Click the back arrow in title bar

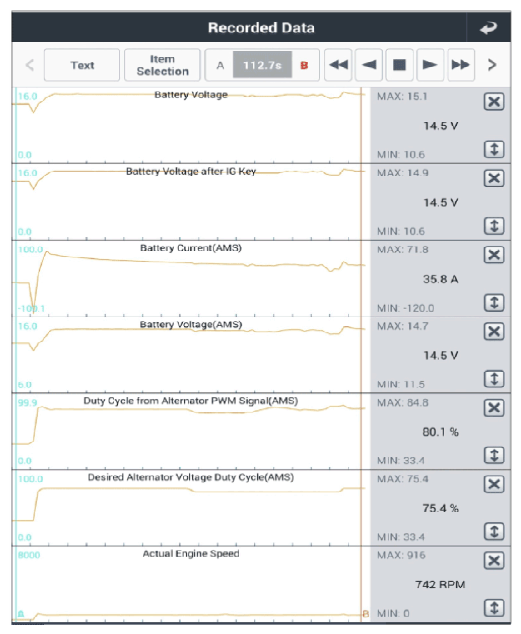[x=488, y=27]
